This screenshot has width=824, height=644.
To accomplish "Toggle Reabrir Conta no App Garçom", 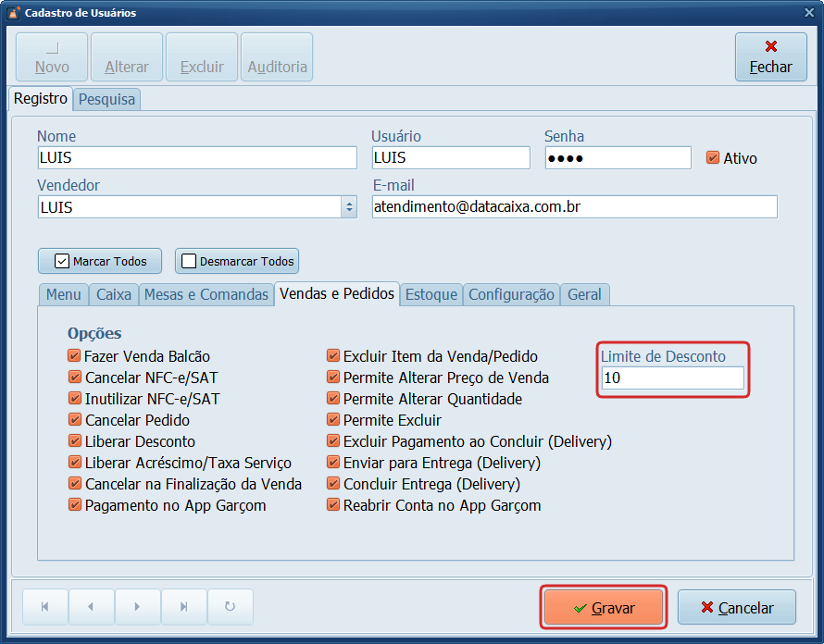I will (333, 505).
